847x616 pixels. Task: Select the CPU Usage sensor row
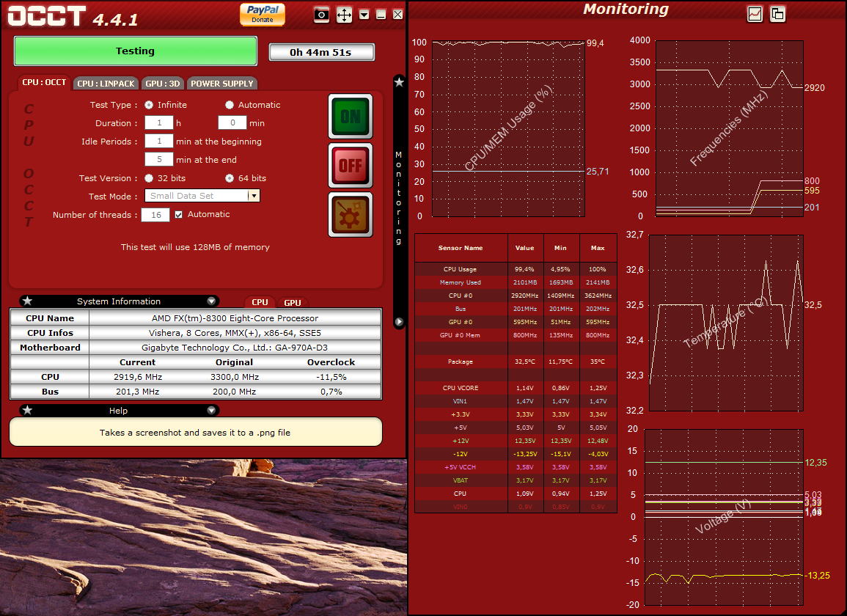coord(516,269)
